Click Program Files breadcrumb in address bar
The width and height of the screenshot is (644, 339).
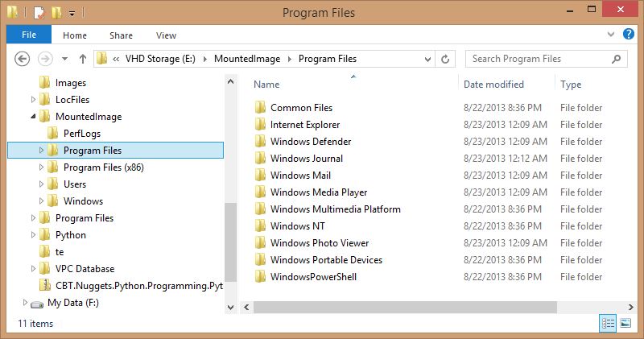[x=328, y=59]
